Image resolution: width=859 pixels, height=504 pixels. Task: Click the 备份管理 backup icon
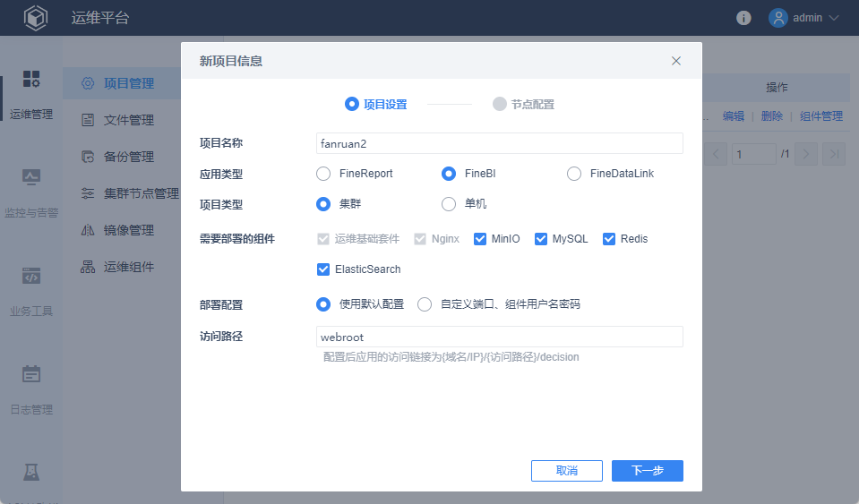tap(88, 157)
